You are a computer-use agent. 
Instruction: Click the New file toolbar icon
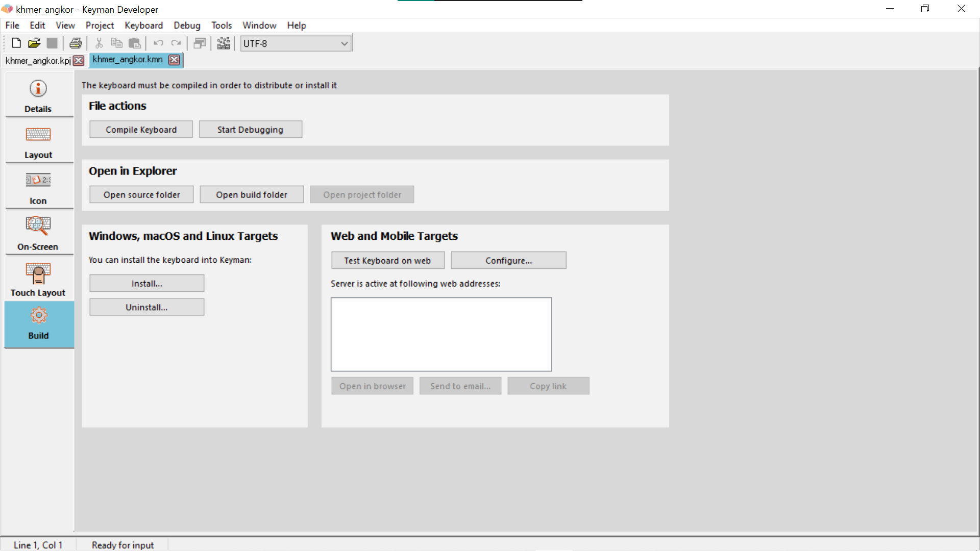click(x=16, y=43)
